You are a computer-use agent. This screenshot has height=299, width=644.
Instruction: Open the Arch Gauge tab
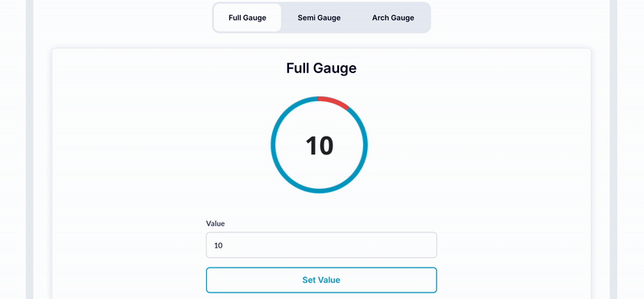(393, 18)
